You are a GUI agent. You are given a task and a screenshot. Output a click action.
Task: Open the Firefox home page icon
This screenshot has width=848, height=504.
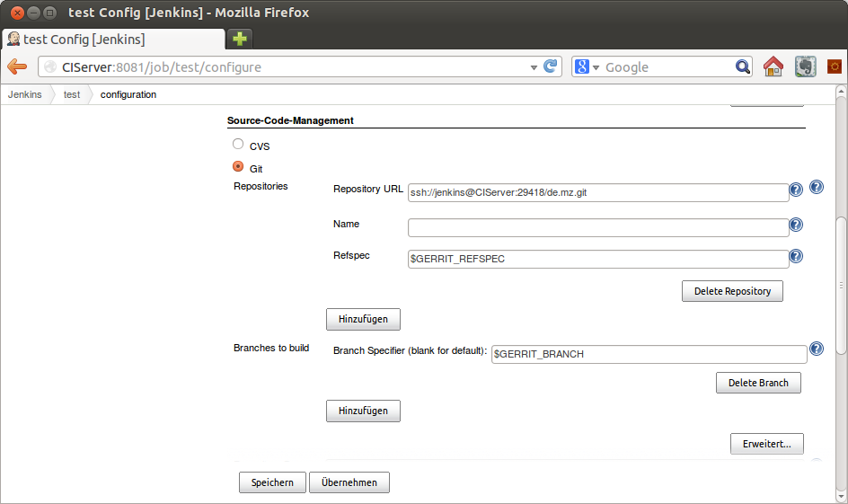773,66
